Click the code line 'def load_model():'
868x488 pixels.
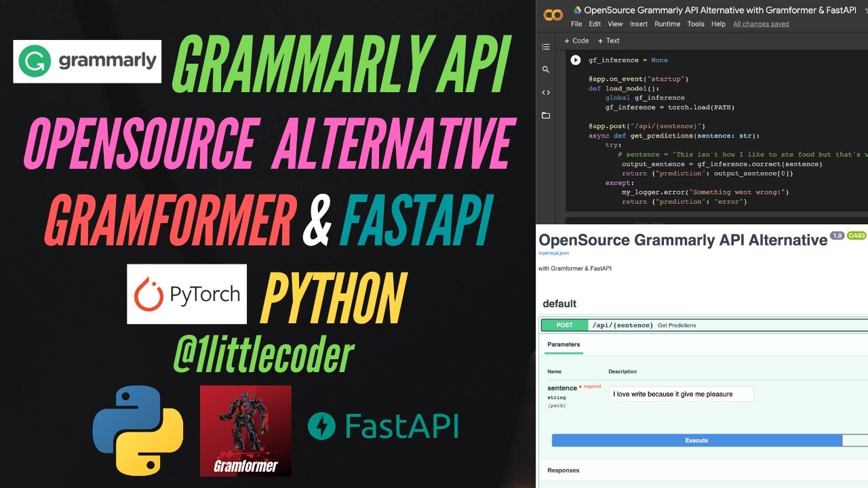[623, 89]
